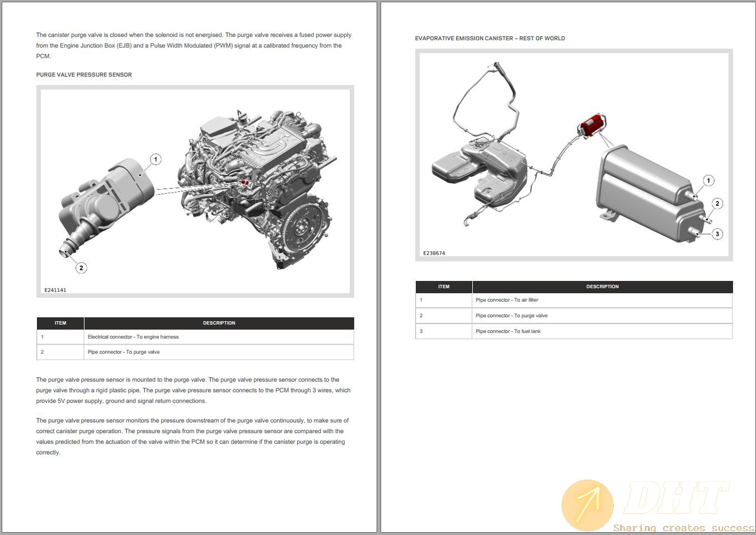Screen dimensions: 756x535
Task: Click the DESCRIPTION header in the right table
Action: point(603,287)
